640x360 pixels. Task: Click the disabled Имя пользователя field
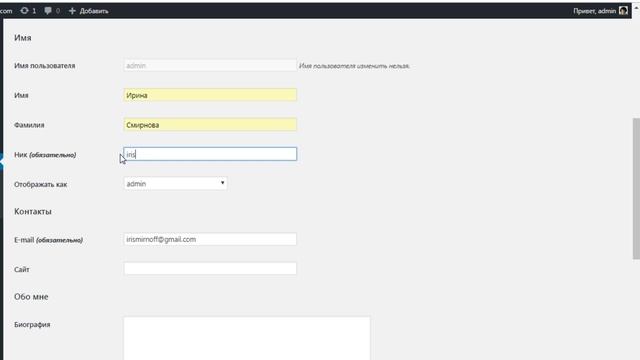210,65
